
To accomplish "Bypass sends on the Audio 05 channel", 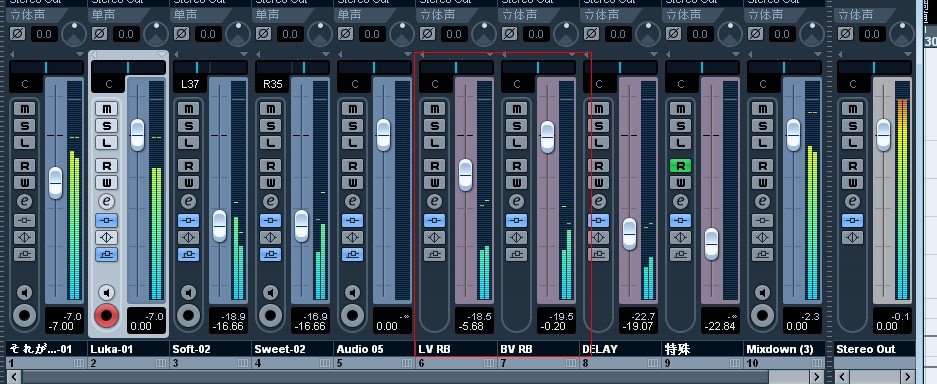I will click(353, 254).
